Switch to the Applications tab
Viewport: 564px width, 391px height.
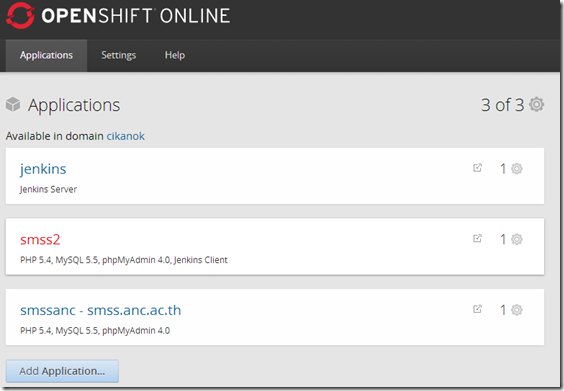pyautogui.click(x=46, y=55)
